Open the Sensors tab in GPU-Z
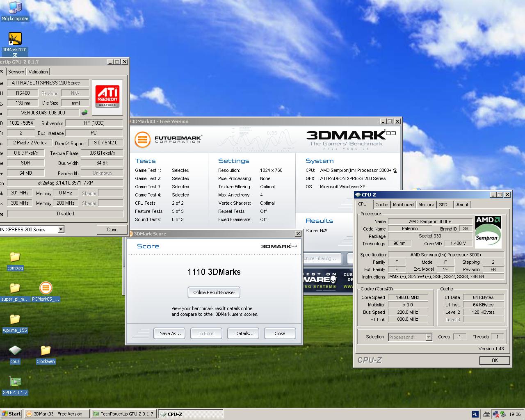Screen dimensions: 525x420 [x=16, y=71]
